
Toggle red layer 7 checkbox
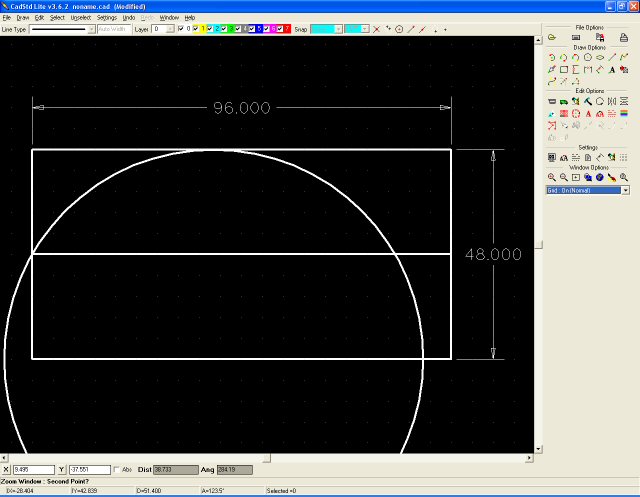280,29
